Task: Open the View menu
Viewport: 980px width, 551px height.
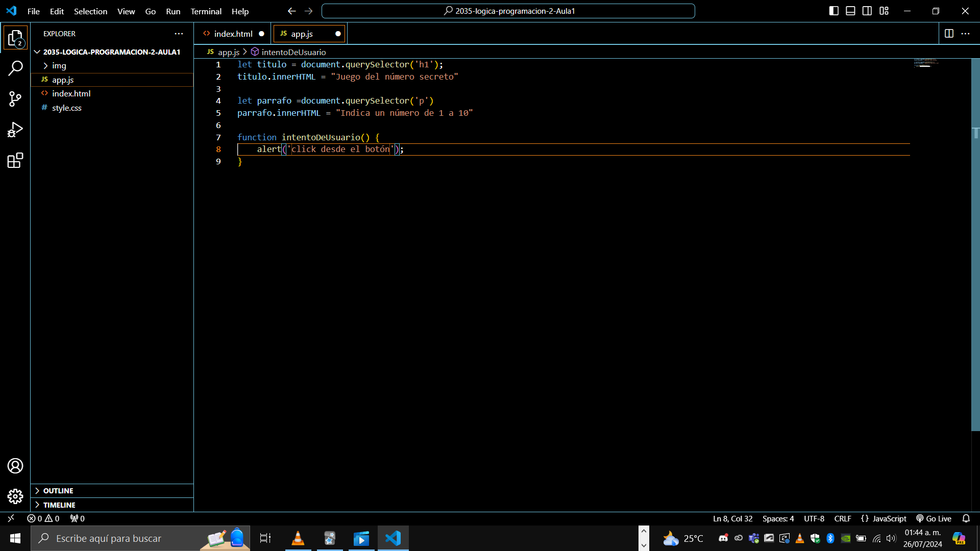Action: (x=126, y=11)
